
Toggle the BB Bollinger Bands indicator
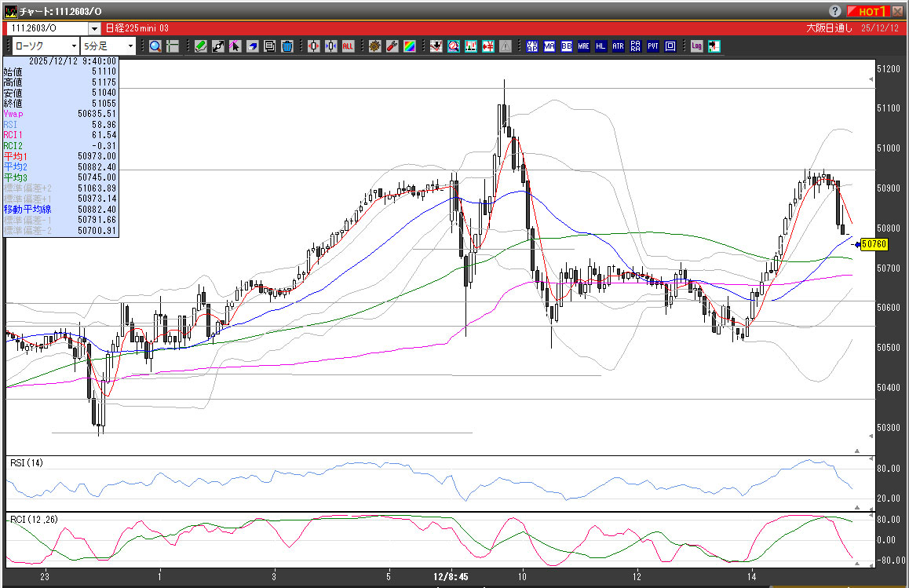pos(566,46)
